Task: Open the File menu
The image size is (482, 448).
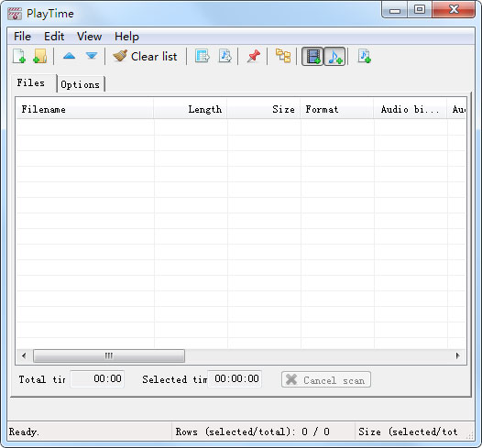Action: click(22, 37)
